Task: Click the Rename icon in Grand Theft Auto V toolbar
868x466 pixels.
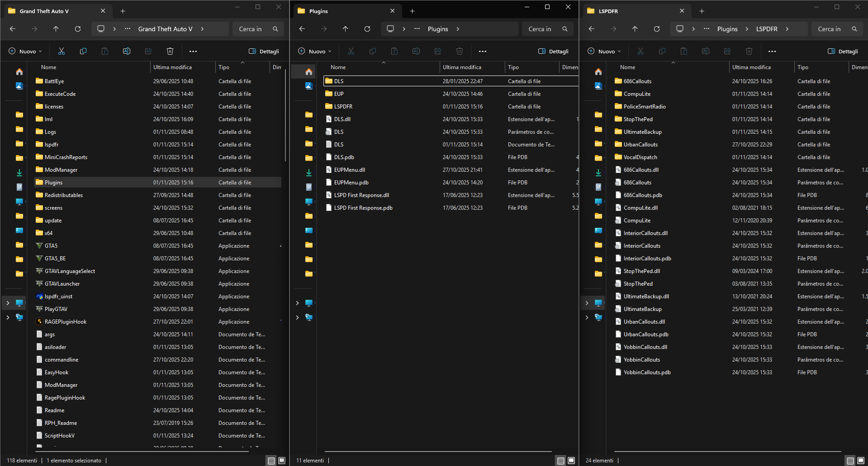Action: (127, 52)
